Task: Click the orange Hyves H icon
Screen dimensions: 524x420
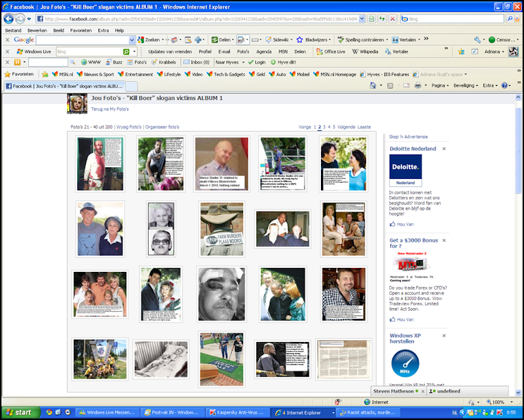Action: click(18, 62)
